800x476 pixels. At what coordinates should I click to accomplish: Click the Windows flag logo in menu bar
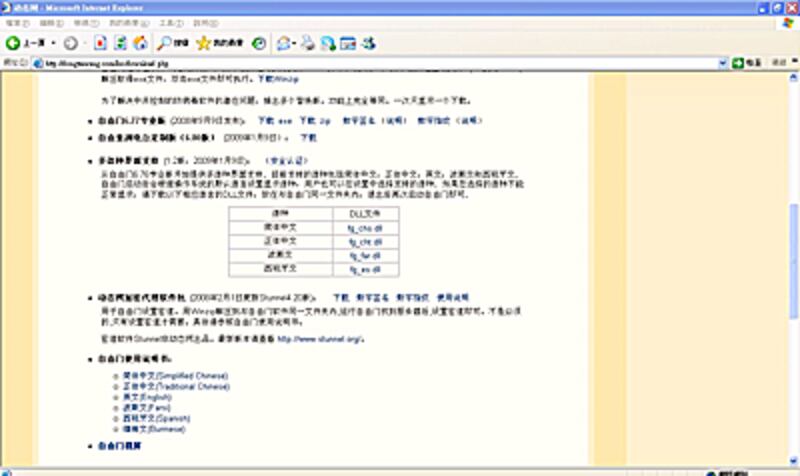[x=789, y=23]
